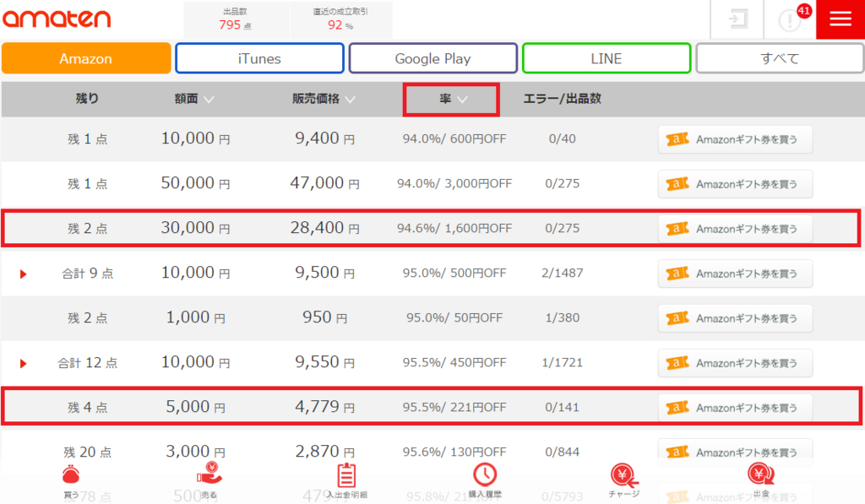Click the 1/380 error count

point(562,317)
